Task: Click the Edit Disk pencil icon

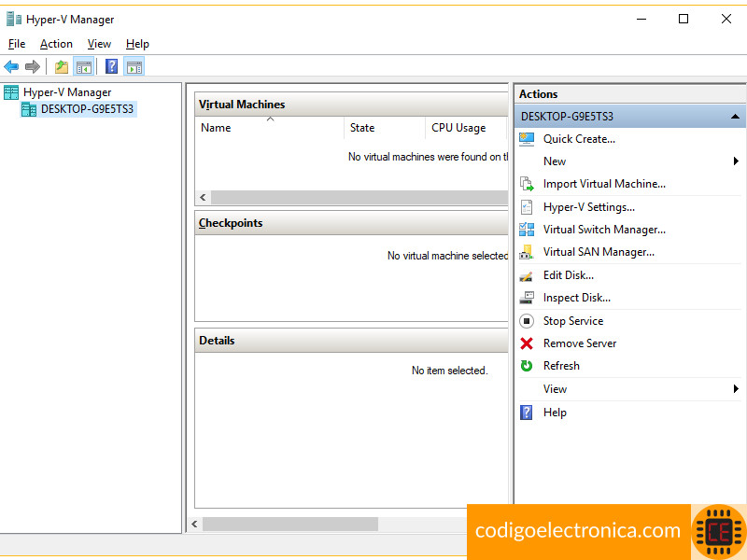Action: tap(527, 275)
